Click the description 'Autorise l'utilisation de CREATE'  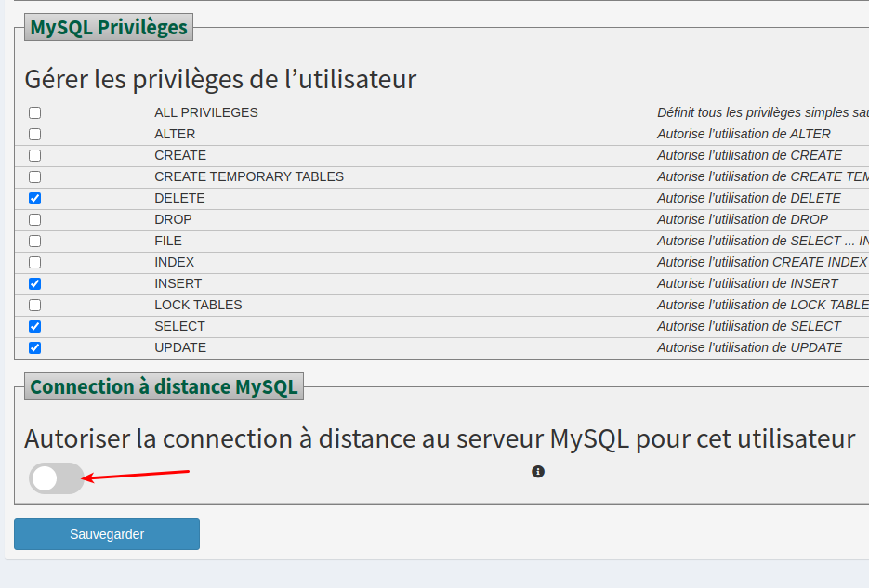tap(750, 155)
